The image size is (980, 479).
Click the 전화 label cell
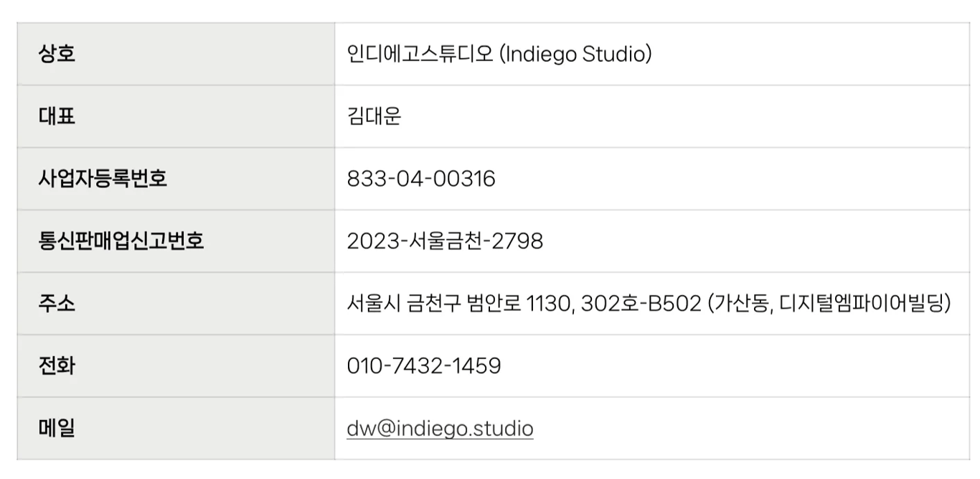point(176,366)
